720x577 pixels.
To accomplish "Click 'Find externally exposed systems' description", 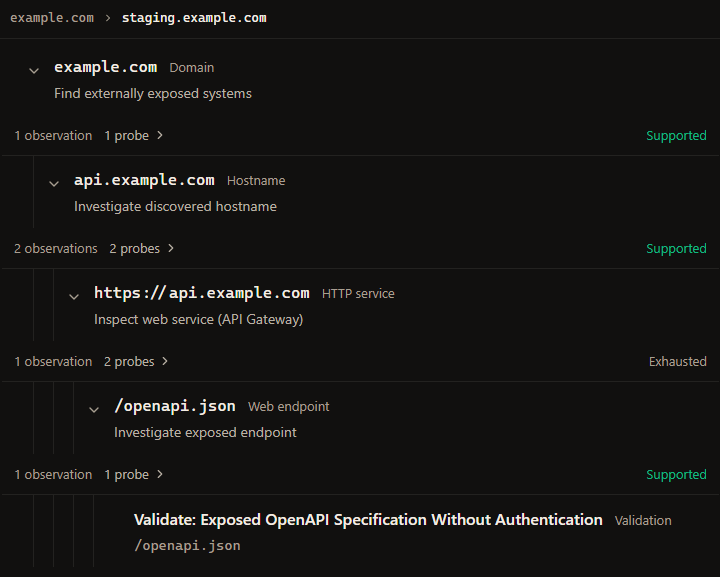I will click(x=153, y=94).
